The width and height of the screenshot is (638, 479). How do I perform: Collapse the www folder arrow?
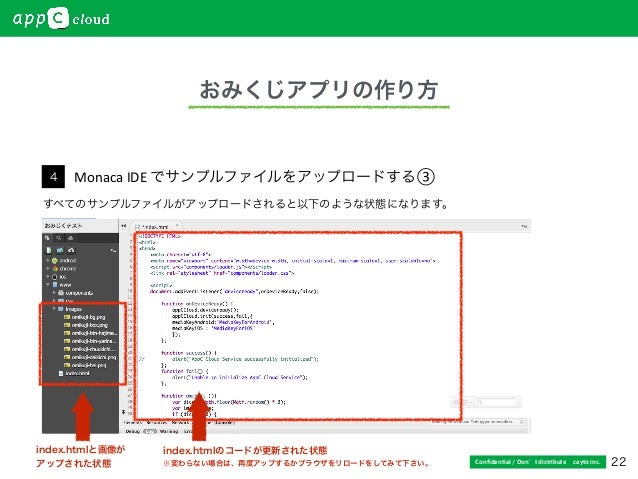(48, 285)
